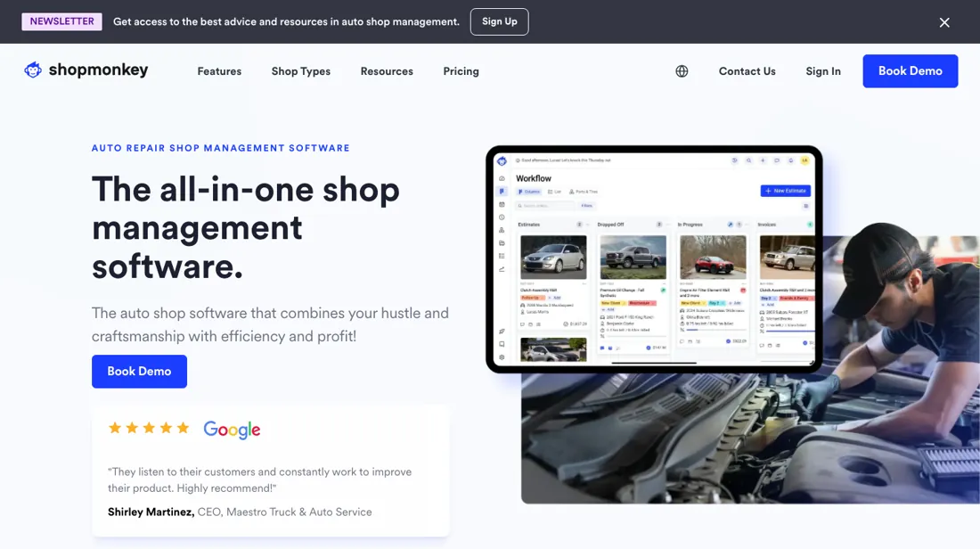Click the In Progress column header
The height and width of the screenshot is (549, 980).
[690, 225]
